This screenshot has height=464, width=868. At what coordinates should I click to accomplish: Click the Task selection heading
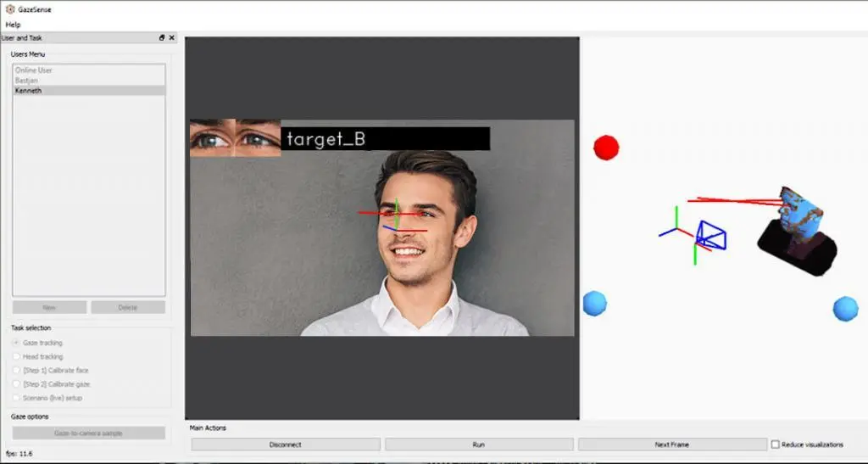click(31, 327)
